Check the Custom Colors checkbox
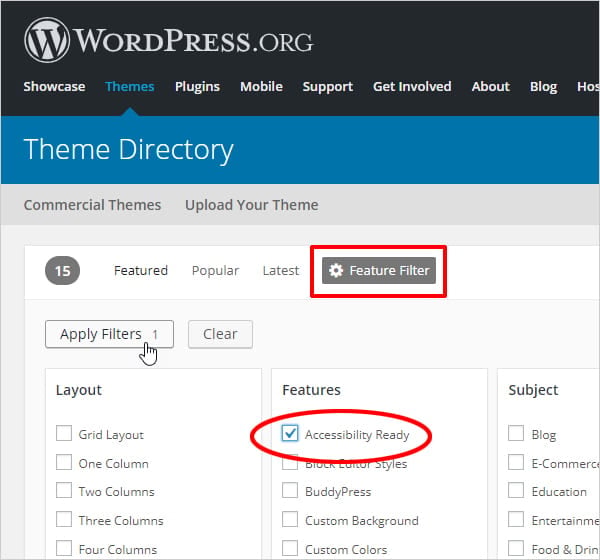Viewport: 600px width, 560px height. (x=290, y=548)
